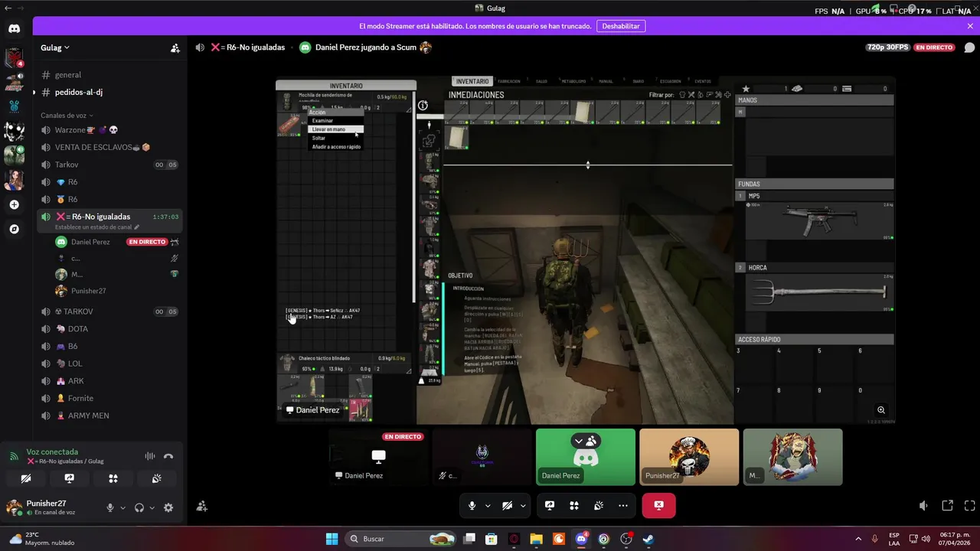The image size is (980, 551).
Task: Click the 720p 30FPS quality indicator
Action: tap(888, 47)
